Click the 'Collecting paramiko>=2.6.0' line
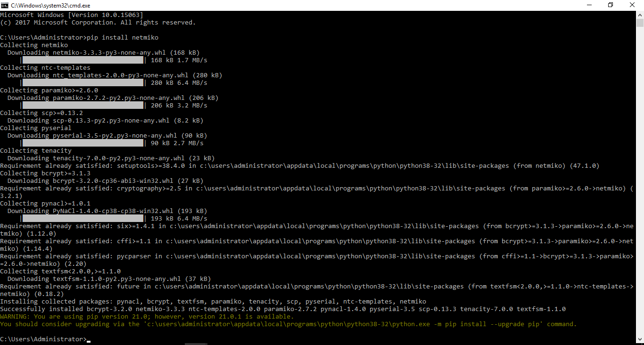The image size is (644, 345). (49, 90)
